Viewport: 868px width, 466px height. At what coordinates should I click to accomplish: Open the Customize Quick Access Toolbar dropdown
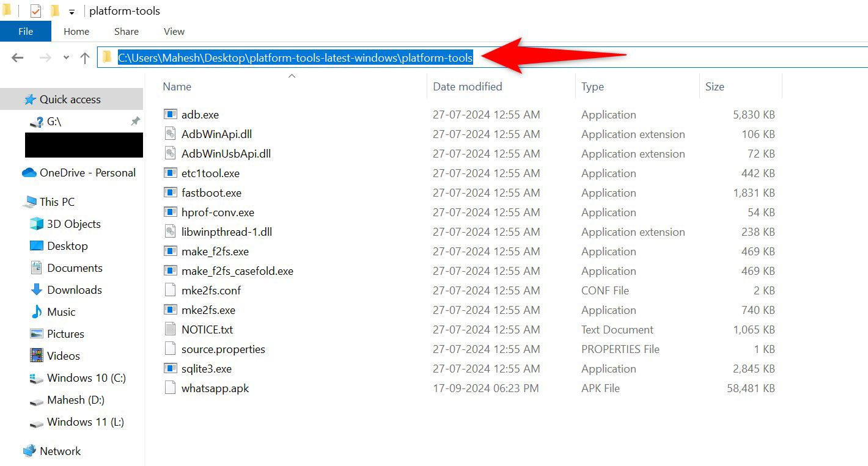pos(72,12)
